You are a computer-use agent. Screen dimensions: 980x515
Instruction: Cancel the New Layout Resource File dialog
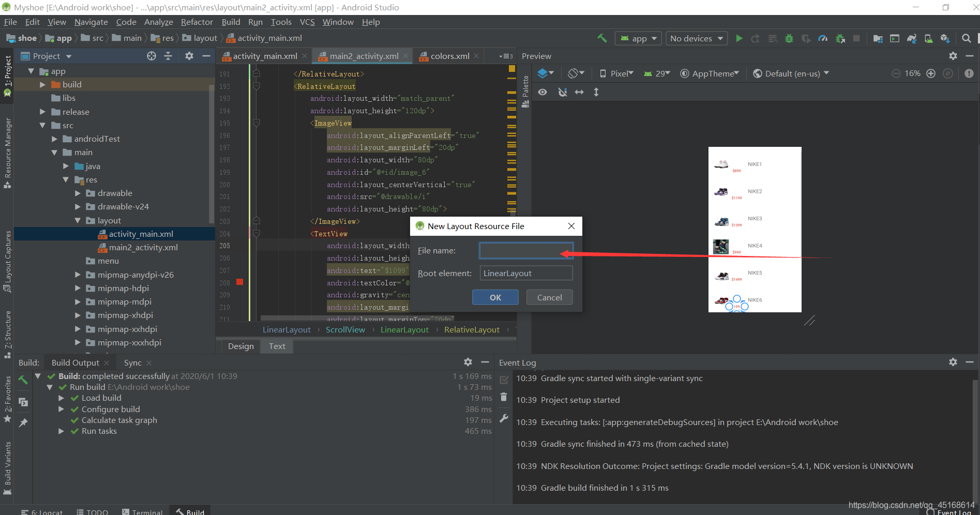pyautogui.click(x=549, y=297)
